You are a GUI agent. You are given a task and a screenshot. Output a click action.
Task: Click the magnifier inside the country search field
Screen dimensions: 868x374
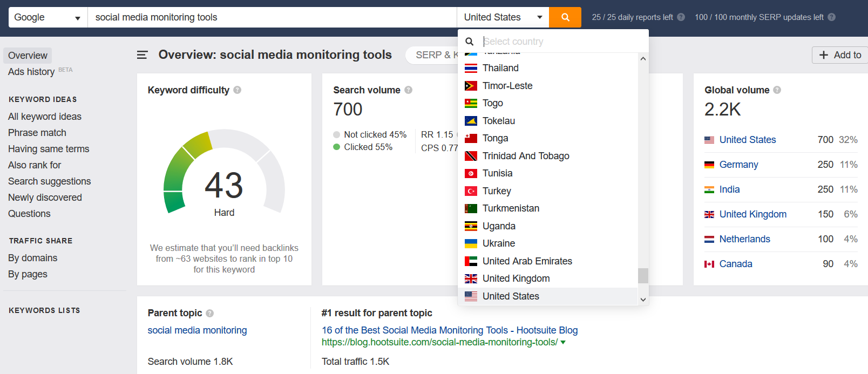470,41
